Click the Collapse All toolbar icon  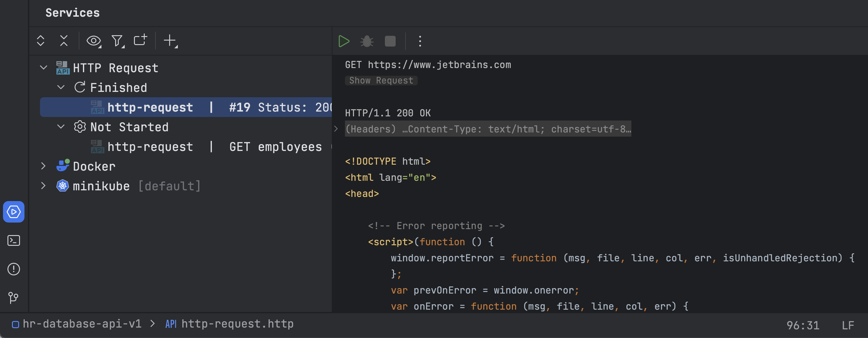pos(64,41)
